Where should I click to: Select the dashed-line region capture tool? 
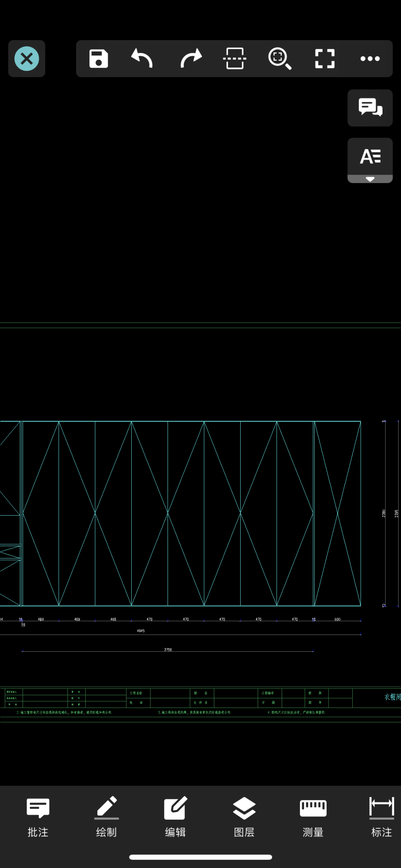(235, 58)
